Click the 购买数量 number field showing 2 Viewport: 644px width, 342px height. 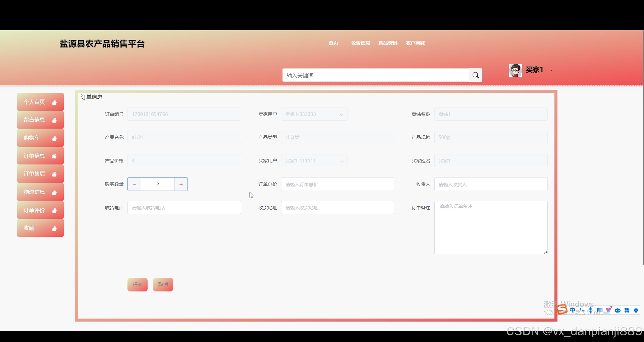pos(158,184)
